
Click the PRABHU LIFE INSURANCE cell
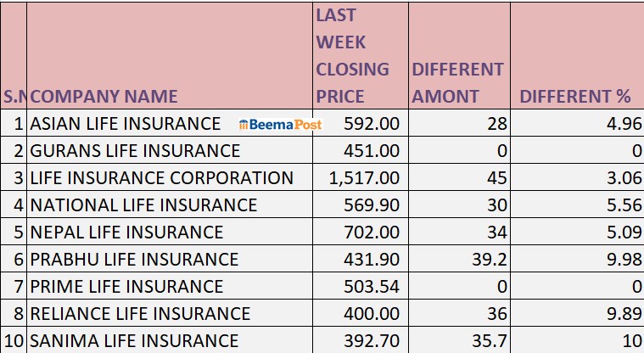(135, 260)
